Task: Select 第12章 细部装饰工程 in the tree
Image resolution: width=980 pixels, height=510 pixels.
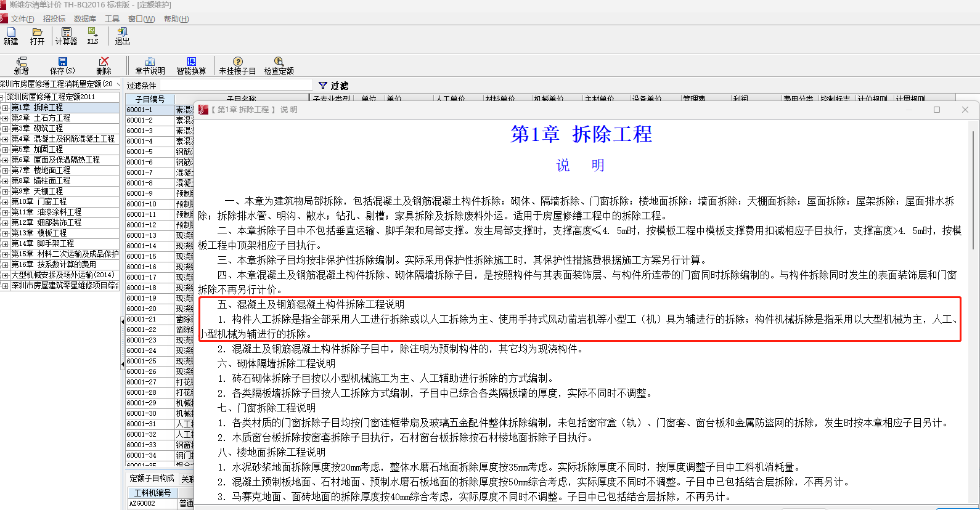Action: tap(46, 222)
